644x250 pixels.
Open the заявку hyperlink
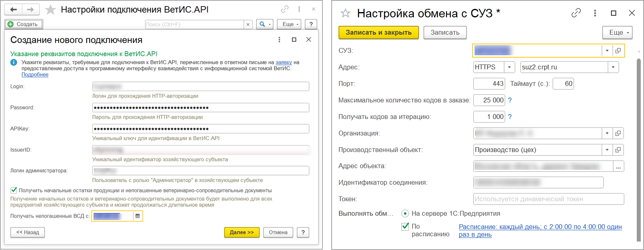point(284,62)
